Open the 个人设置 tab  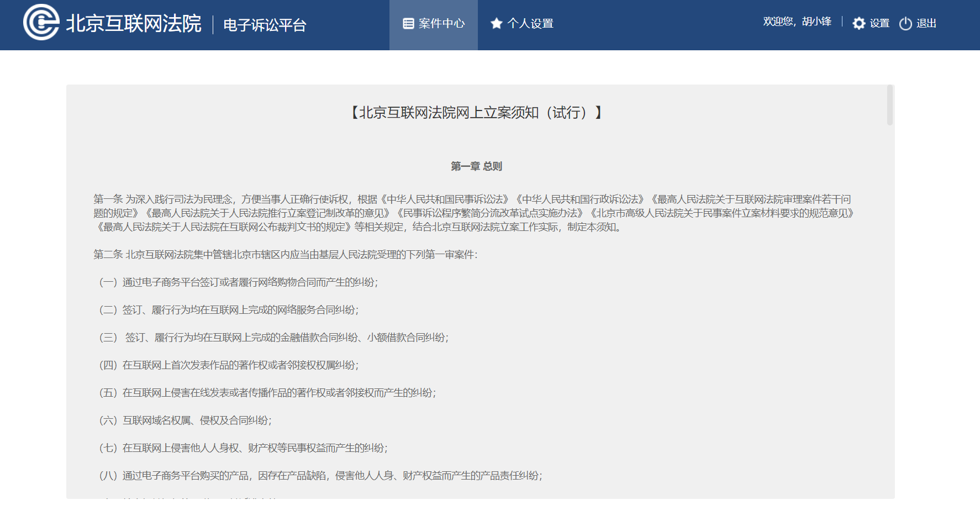(522, 25)
